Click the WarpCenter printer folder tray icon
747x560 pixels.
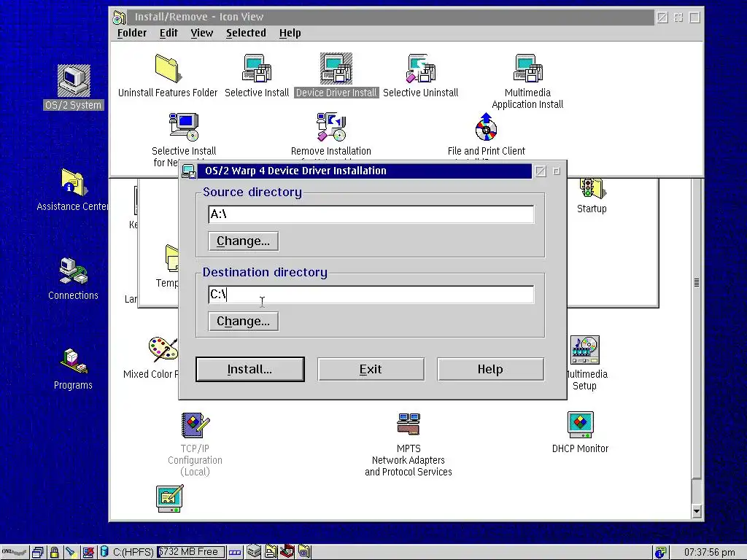271,552
